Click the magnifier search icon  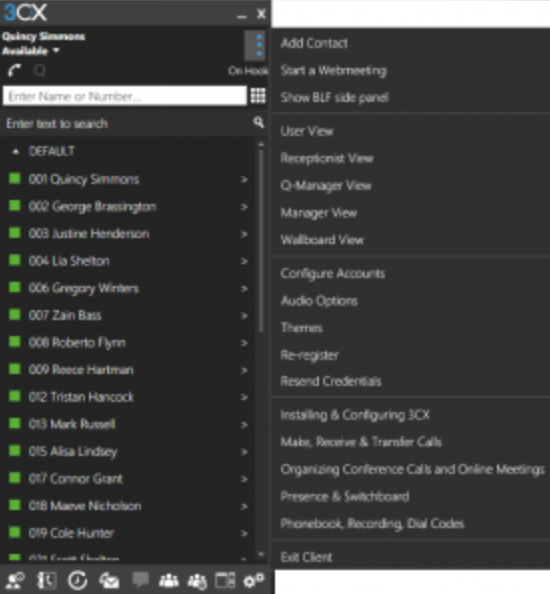[258, 122]
